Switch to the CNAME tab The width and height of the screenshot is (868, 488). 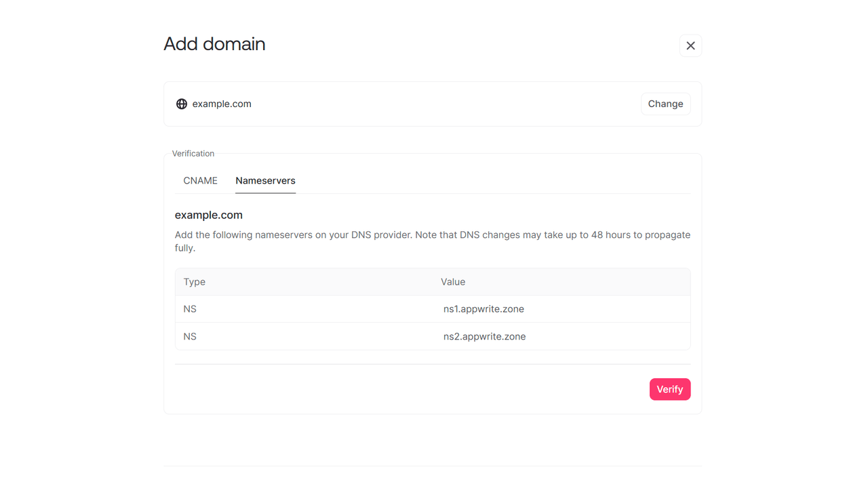[x=200, y=180]
